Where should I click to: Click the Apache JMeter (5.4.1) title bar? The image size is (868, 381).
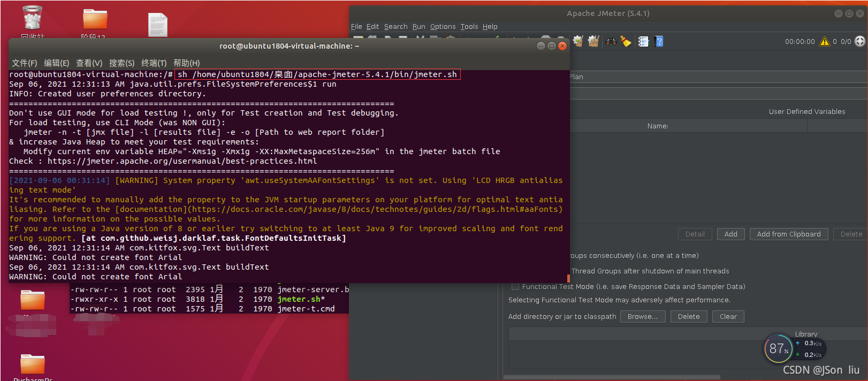pos(608,13)
